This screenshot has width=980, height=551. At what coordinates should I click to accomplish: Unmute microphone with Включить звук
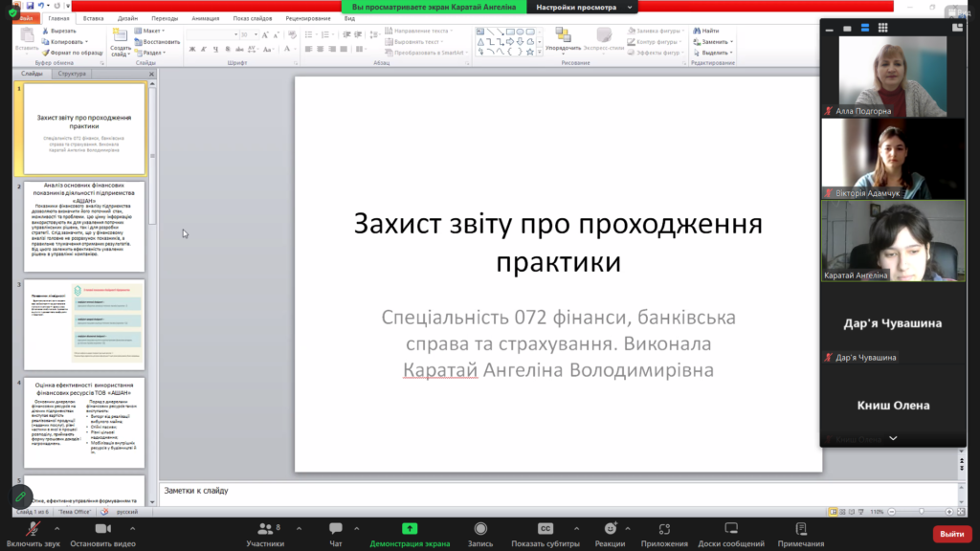[x=33, y=535]
